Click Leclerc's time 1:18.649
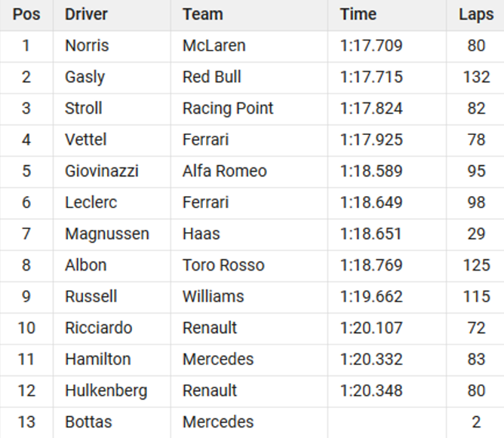Screen dimensions: 504x438 [371, 202]
